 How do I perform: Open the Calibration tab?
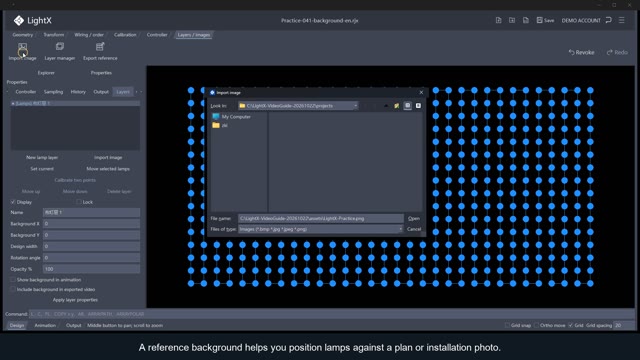point(125,35)
